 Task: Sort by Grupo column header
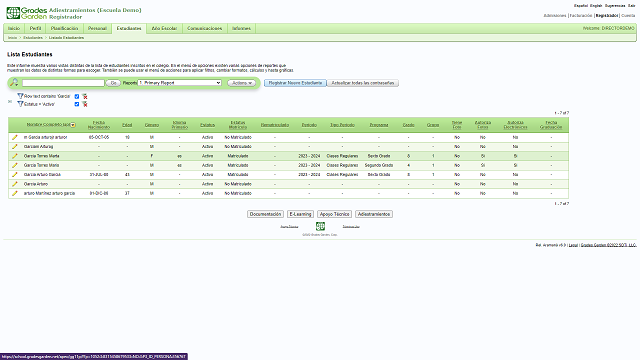point(433,125)
